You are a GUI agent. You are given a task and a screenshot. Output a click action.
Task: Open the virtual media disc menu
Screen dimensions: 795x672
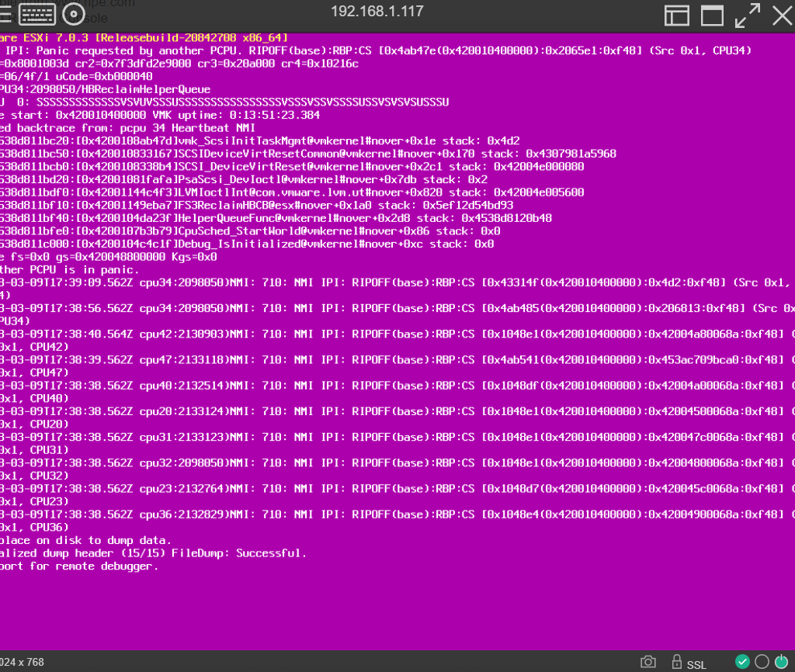74,14
